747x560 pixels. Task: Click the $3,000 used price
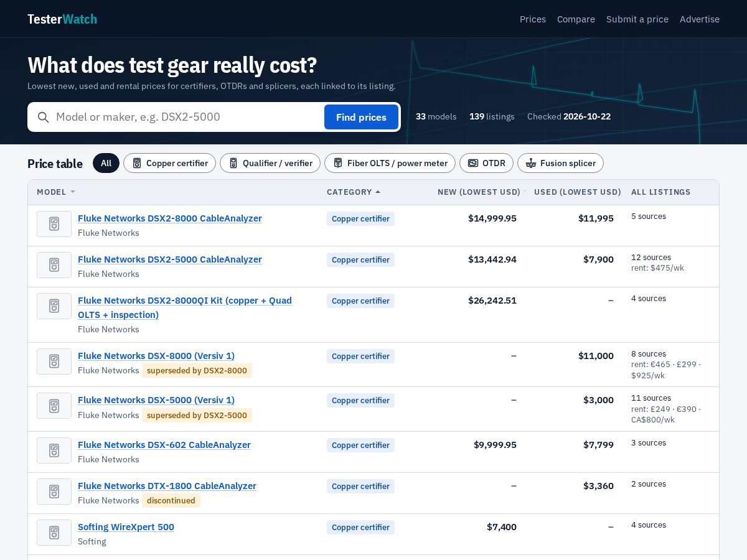pos(598,400)
